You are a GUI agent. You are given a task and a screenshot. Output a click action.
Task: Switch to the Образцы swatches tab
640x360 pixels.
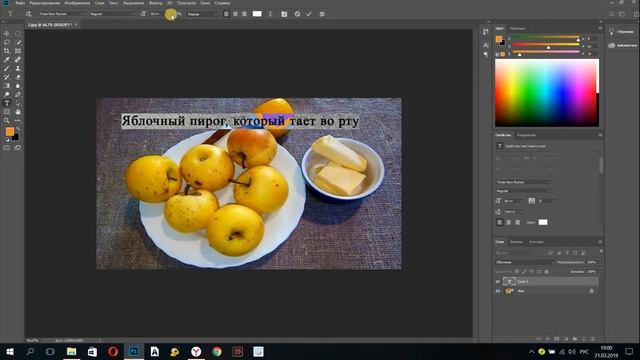coord(518,29)
